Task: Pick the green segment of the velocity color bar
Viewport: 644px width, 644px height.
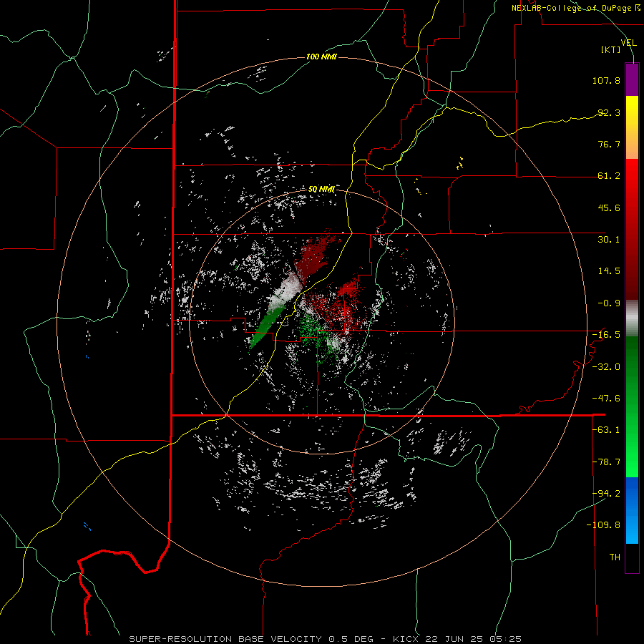Action: 632,406
